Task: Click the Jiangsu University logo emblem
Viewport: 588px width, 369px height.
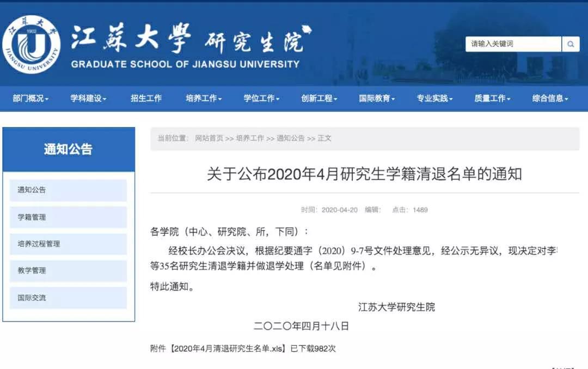Action: pos(31,44)
